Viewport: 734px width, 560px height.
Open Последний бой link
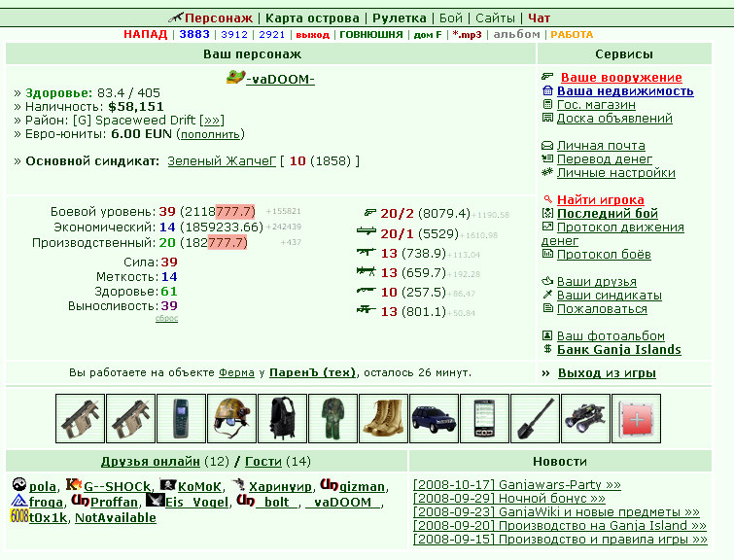tap(608, 214)
